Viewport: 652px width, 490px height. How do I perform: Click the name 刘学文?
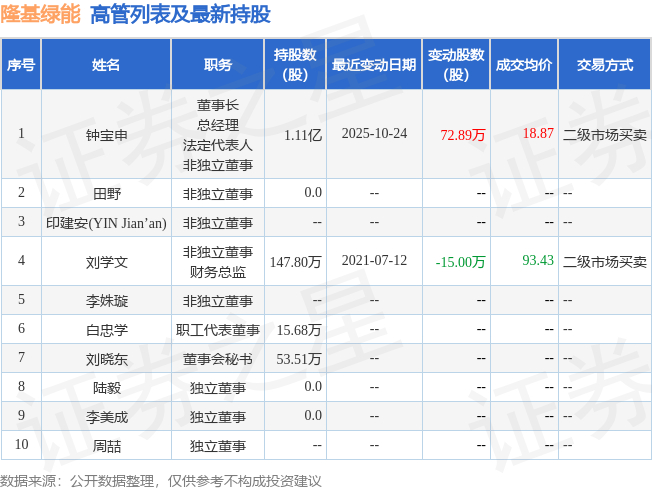(106, 262)
